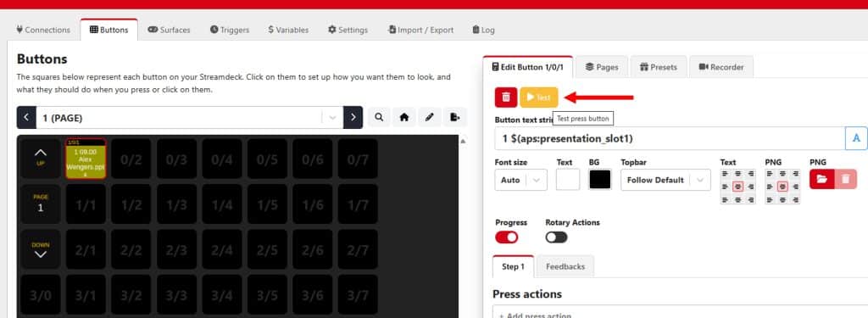Set PNG alignment to center-center

click(782, 187)
